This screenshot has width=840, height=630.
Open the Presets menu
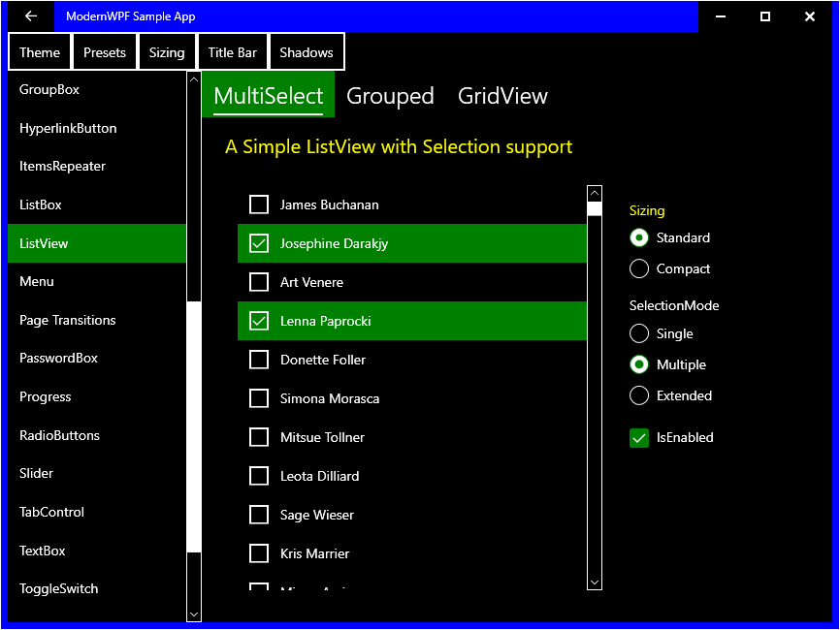point(105,52)
